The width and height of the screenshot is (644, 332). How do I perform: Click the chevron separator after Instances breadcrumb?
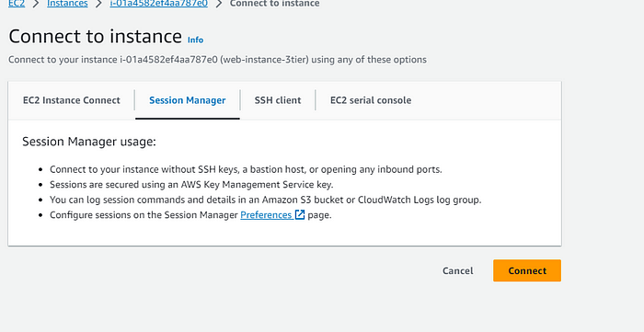99,4
